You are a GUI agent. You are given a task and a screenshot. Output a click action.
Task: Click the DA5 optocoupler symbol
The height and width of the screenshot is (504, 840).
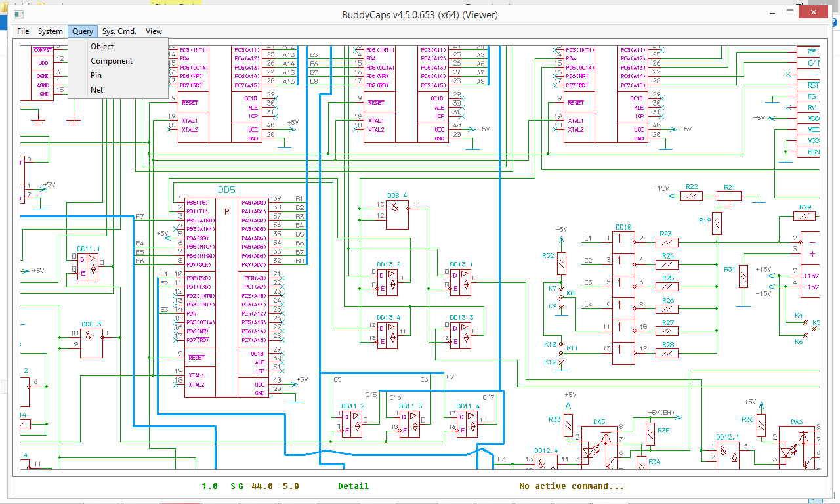coord(600,446)
